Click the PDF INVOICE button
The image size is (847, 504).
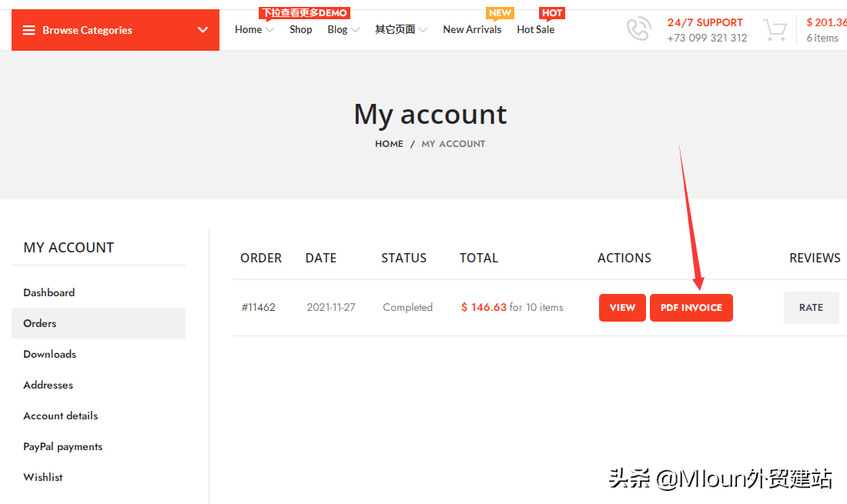pos(691,307)
